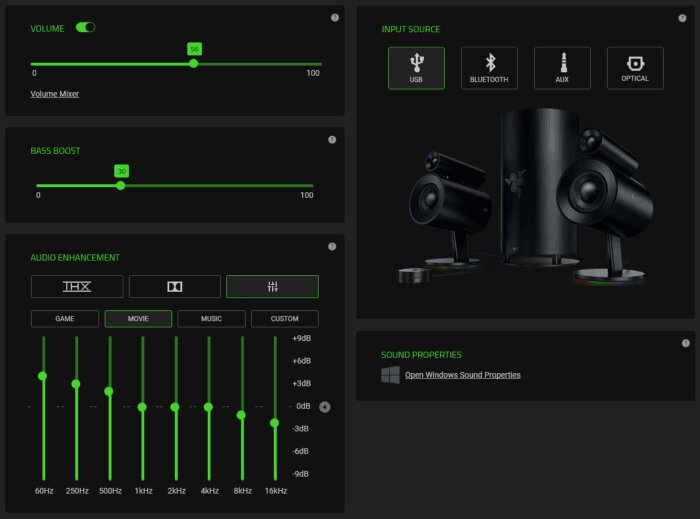Click the 16kHz equalizer band handle
700x519 pixels.
[x=275, y=423]
